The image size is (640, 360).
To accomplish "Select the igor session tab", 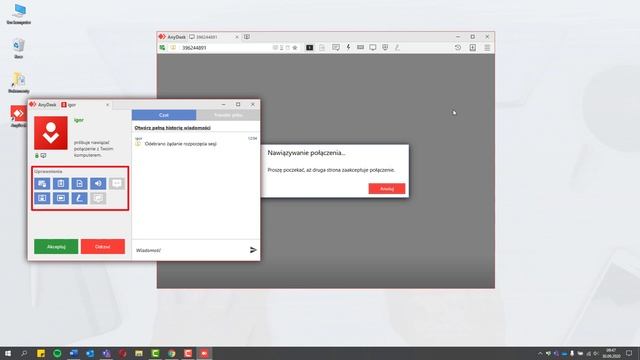I will 84,105.
